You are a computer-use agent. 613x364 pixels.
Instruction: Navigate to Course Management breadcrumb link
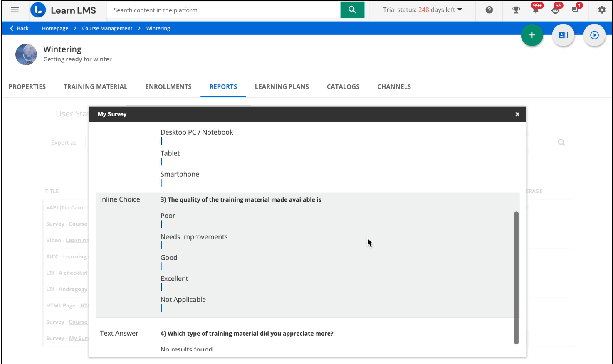pyautogui.click(x=107, y=28)
